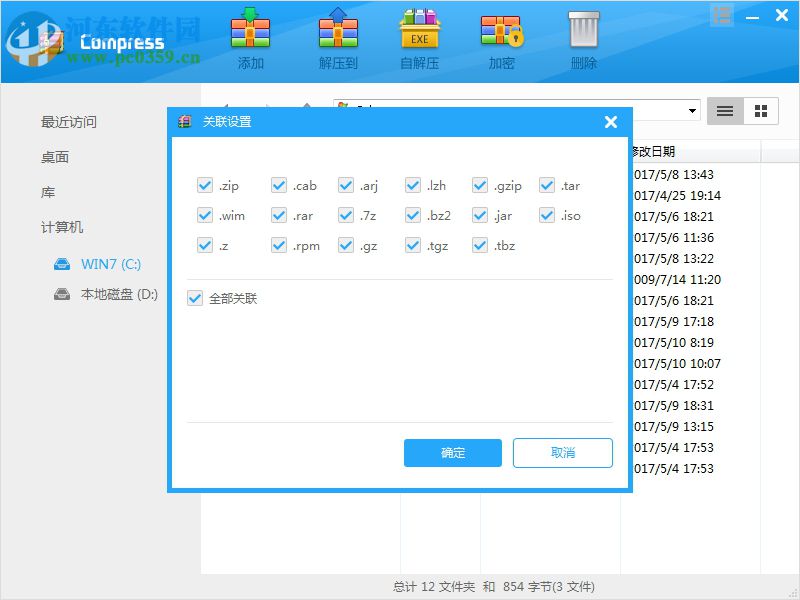Screen dimensions: 800x600
Task: Switch to grid view using the tiles icon
Action: [759, 111]
